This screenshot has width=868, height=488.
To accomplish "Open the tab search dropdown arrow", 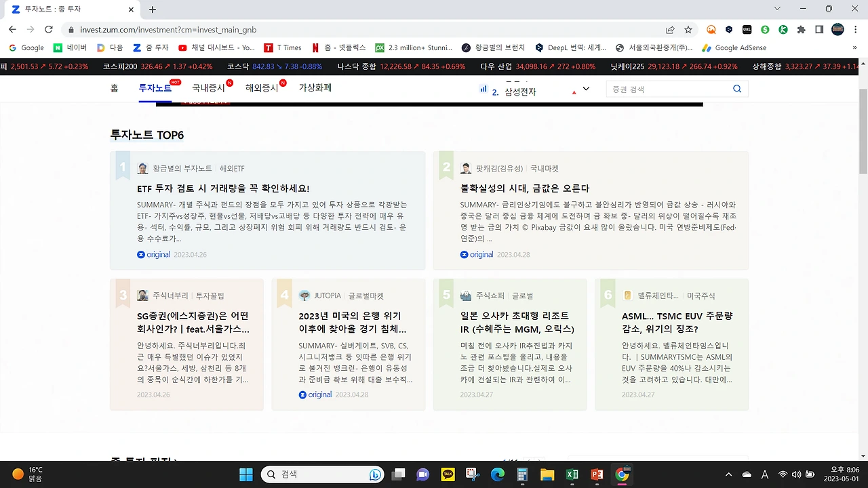I will [777, 9].
